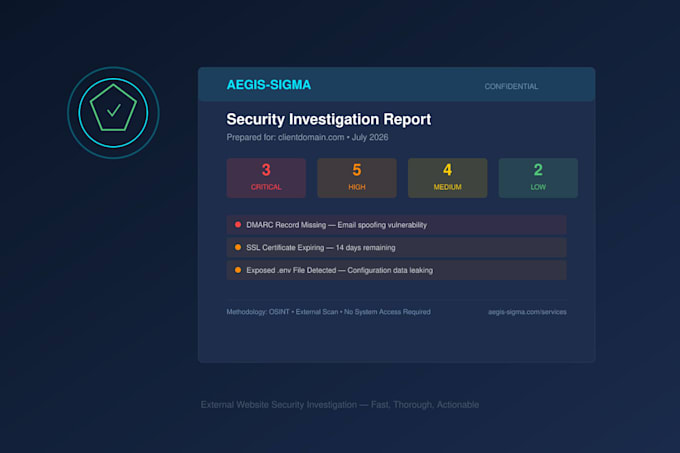Image resolution: width=680 pixels, height=453 pixels.
Task: Select the Exposed .env File Detected row
Action: (396, 270)
